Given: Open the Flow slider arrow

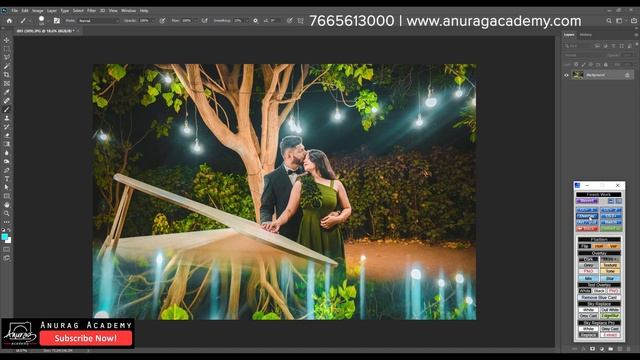Looking at the screenshot, I should [196, 20].
